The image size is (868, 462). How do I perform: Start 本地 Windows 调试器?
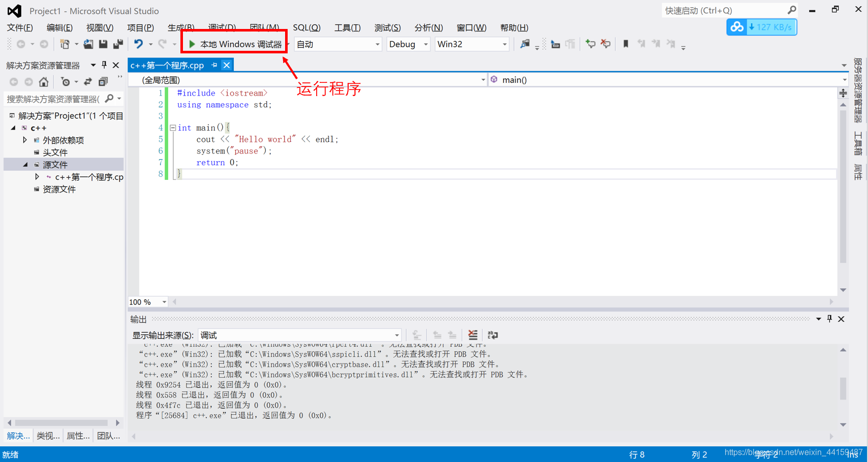(235, 44)
